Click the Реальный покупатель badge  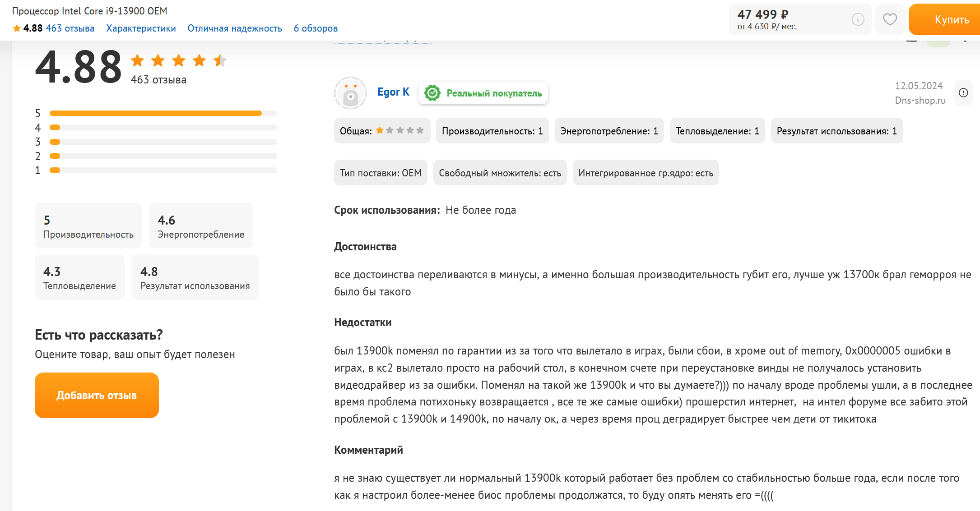click(483, 93)
